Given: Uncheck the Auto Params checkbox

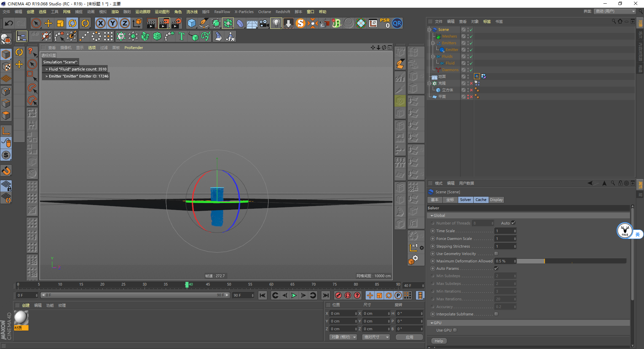Looking at the screenshot, I should click(496, 268).
